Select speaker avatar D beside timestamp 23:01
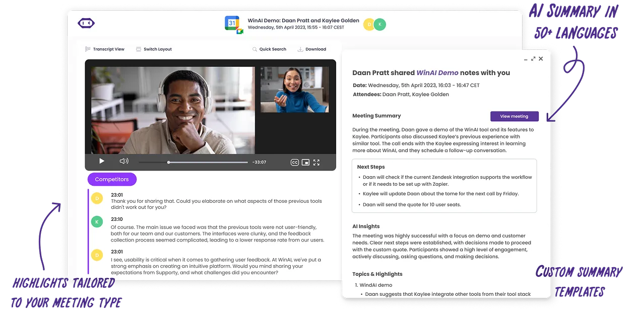The width and height of the screenshot is (644, 321). 96,198
